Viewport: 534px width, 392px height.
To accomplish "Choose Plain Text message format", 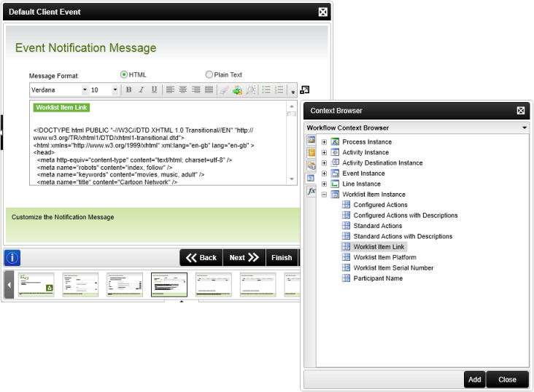I will [209, 74].
